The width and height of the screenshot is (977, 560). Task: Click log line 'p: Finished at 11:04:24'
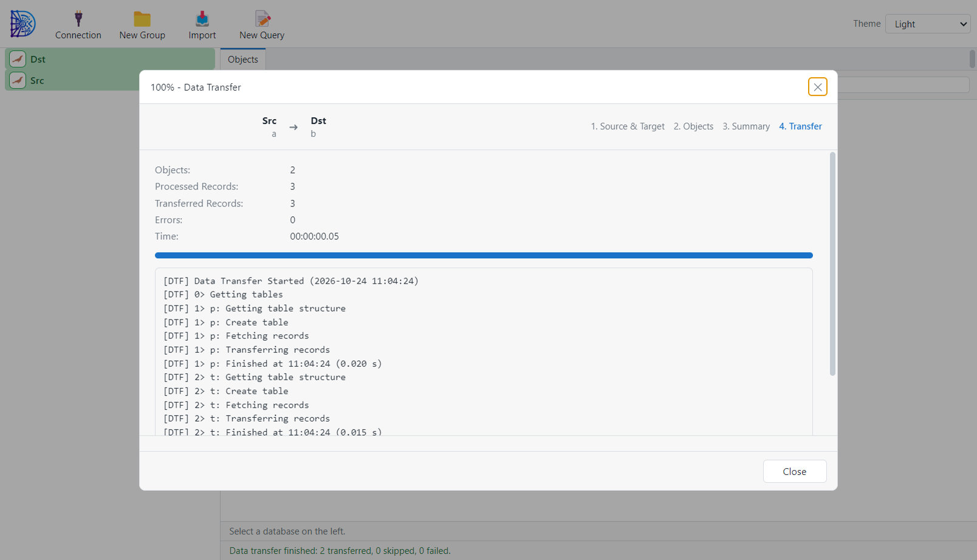tap(273, 364)
